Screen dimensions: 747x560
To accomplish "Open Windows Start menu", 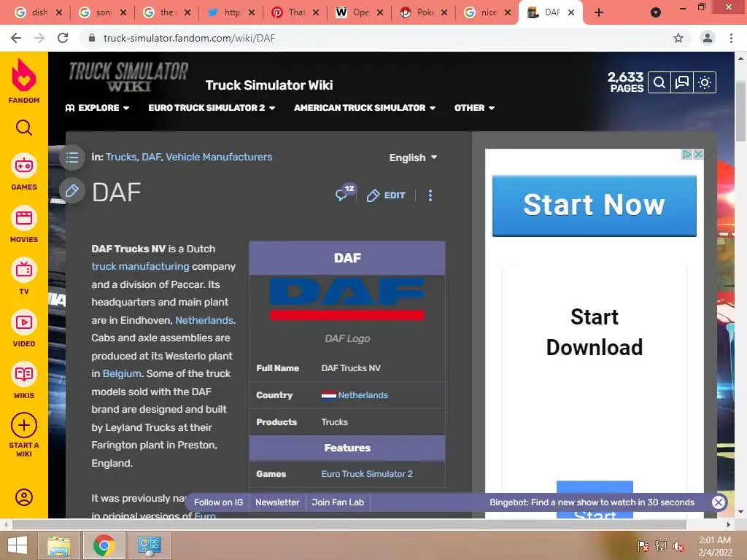I will (x=18, y=545).
